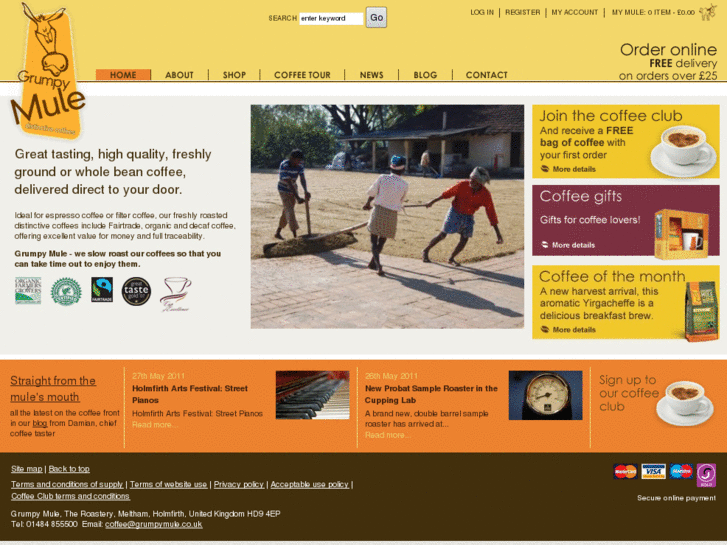Click the 27th May 2011 date
This screenshot has height=545, width=727.
click(x=158, y=376)
